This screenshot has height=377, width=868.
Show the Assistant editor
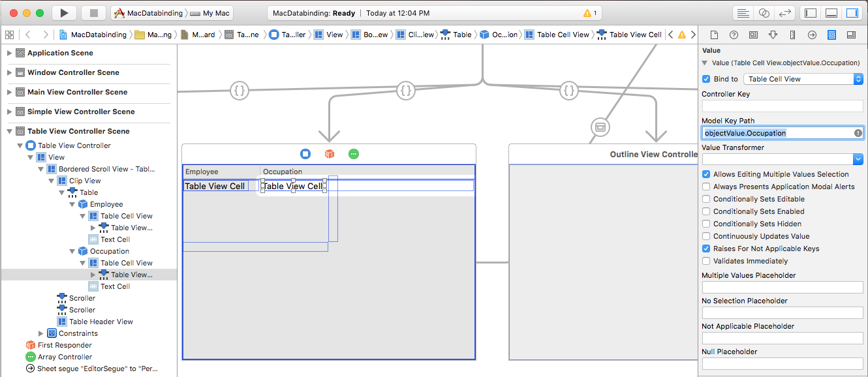coord(764,13)
